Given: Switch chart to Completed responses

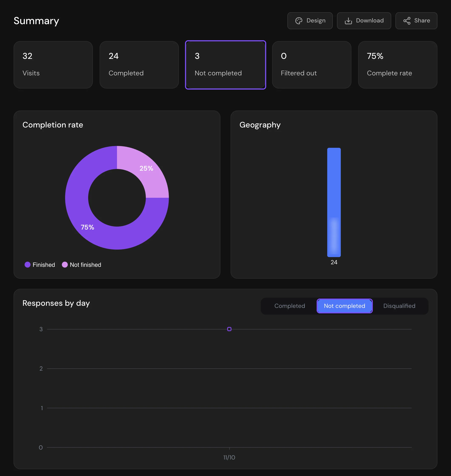Looking at the screenshot, I should 290,306.
